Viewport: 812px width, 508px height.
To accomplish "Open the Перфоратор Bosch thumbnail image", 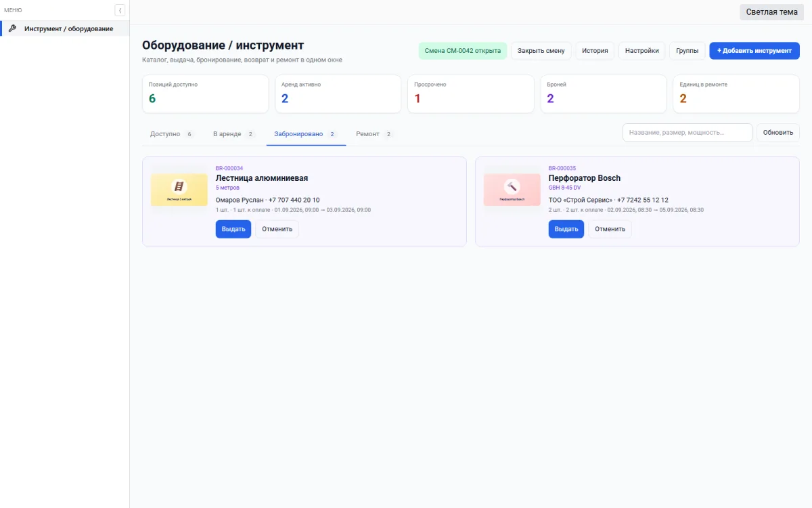I will pos(512,190).
